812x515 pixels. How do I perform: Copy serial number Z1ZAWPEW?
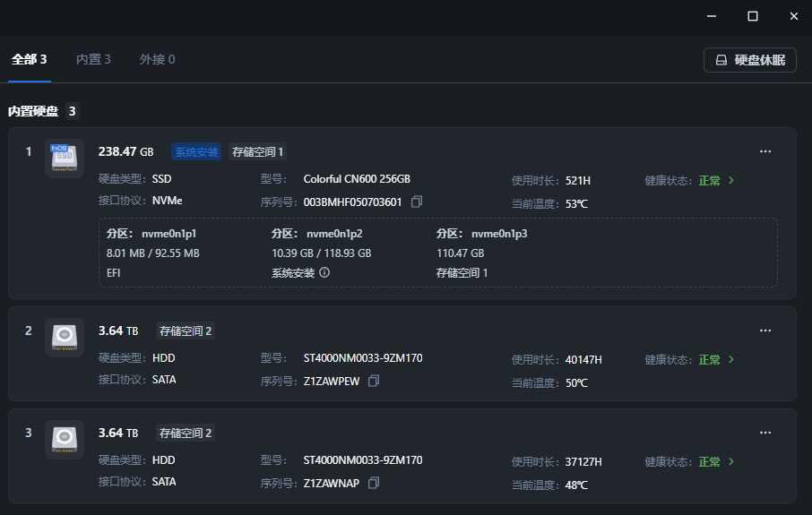[x=374, y=382]
